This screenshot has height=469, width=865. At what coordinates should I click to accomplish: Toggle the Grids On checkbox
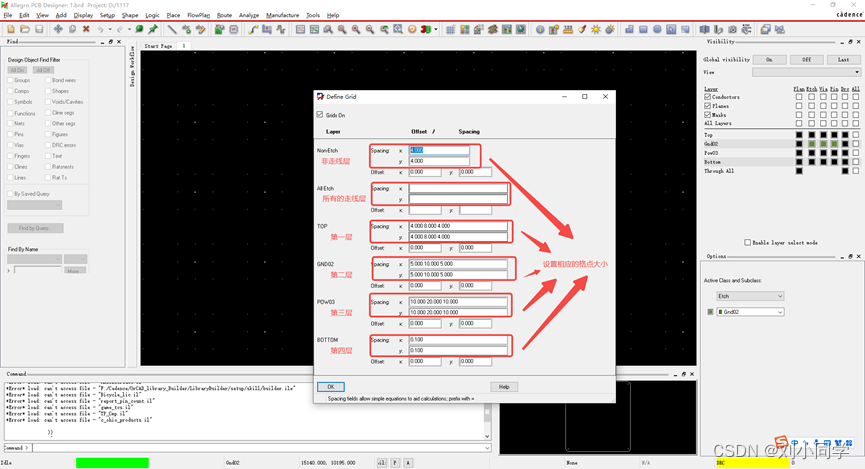click(x=320, y=116)
